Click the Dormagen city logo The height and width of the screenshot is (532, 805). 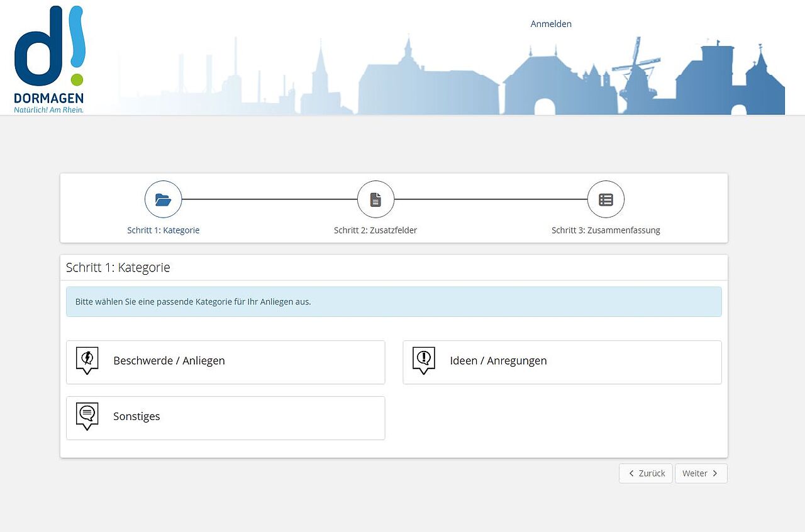coord(49,60)
